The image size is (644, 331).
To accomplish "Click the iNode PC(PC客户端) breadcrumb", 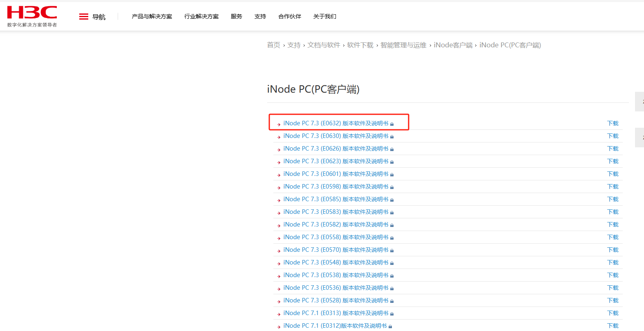I will pyautogui.click(x=510, y=45).
